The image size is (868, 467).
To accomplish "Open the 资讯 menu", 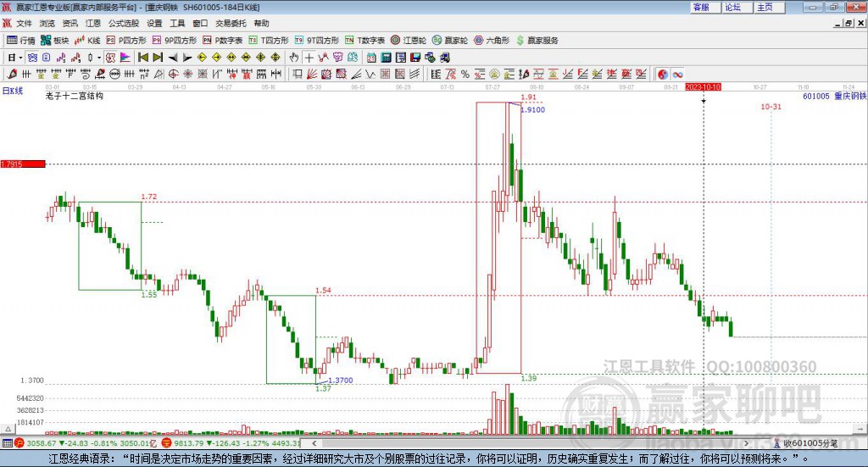I will pos(70,23).
